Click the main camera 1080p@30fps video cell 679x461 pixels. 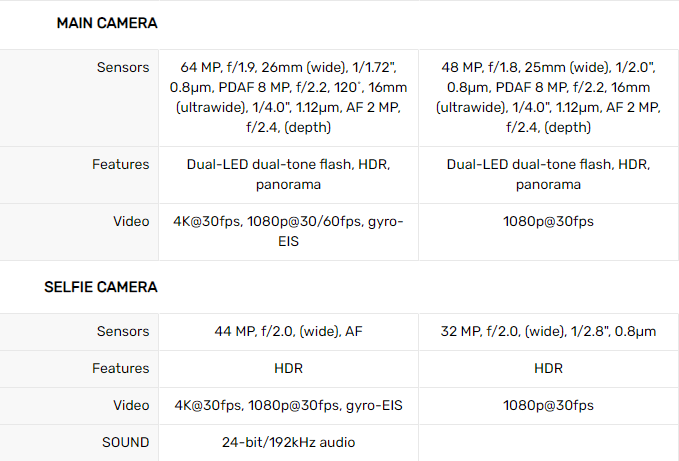click(549, 221)
